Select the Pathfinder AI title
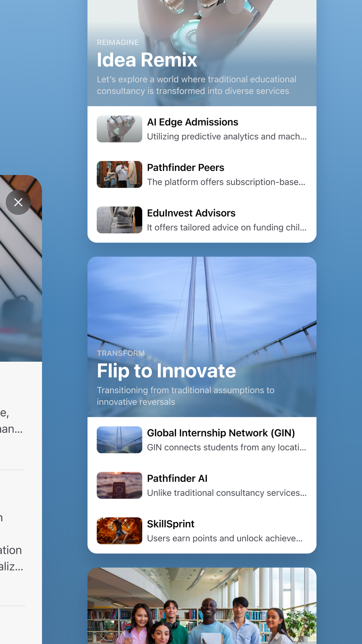The width and height of the screenshot is (362, 644). click(177, 478)
